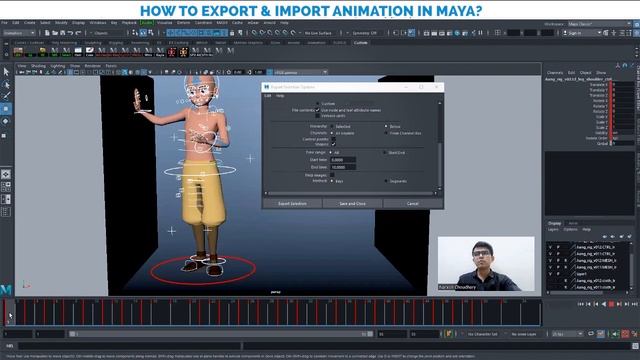The height and width of the screenshot is (360, 640).
Task: Toggle playback loop icon near fps
Action: click(591, 334)
